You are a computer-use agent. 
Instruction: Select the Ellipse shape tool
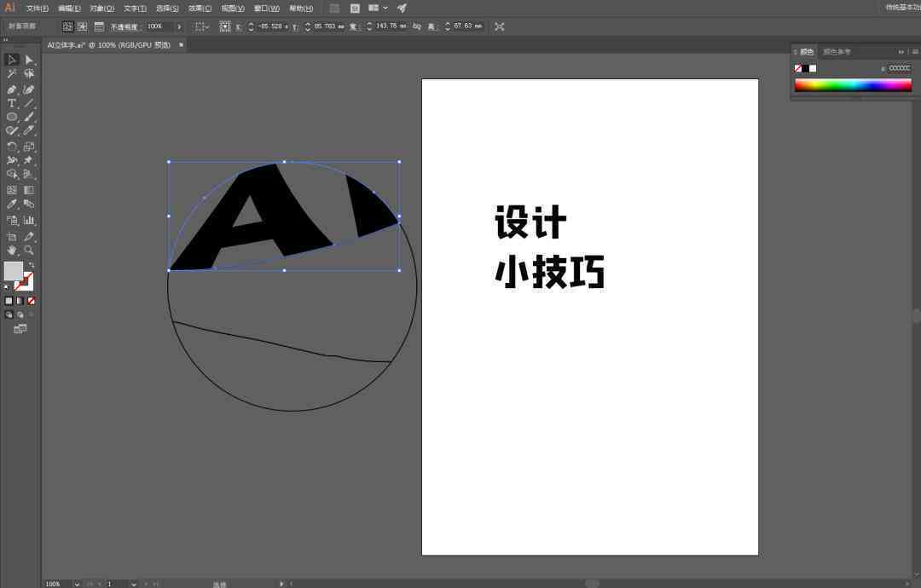click(11, 117)
